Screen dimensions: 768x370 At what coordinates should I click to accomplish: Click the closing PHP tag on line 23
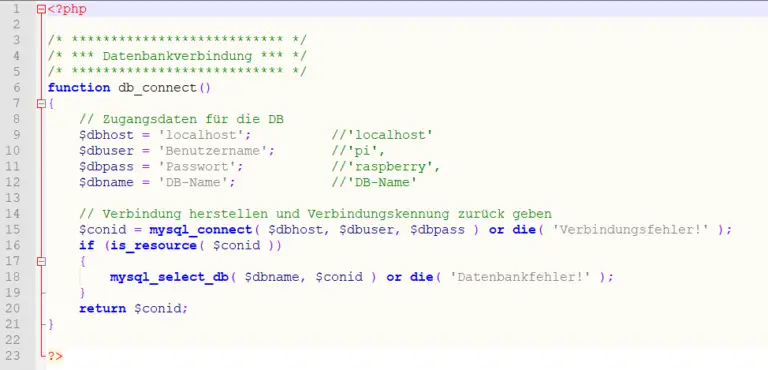(55, 356)
